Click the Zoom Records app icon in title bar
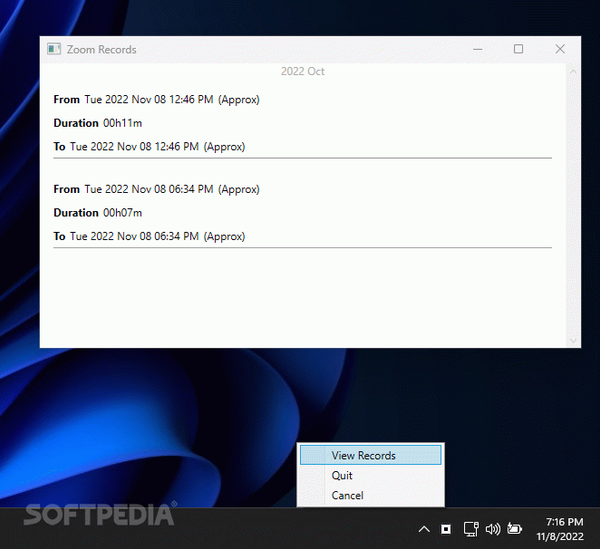Screen dimensions: 600x549 tap(54, 49)
